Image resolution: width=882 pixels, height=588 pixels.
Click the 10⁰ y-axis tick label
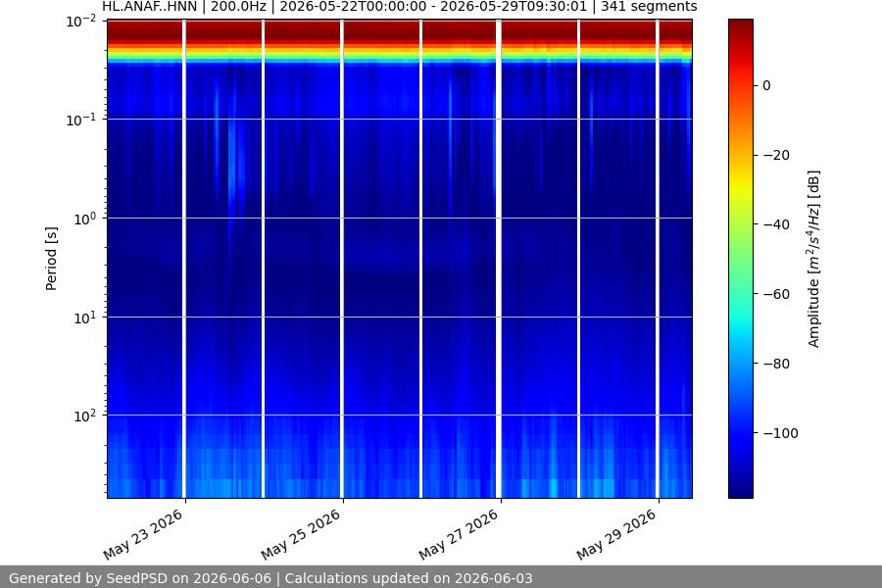(x=84, y=219)
